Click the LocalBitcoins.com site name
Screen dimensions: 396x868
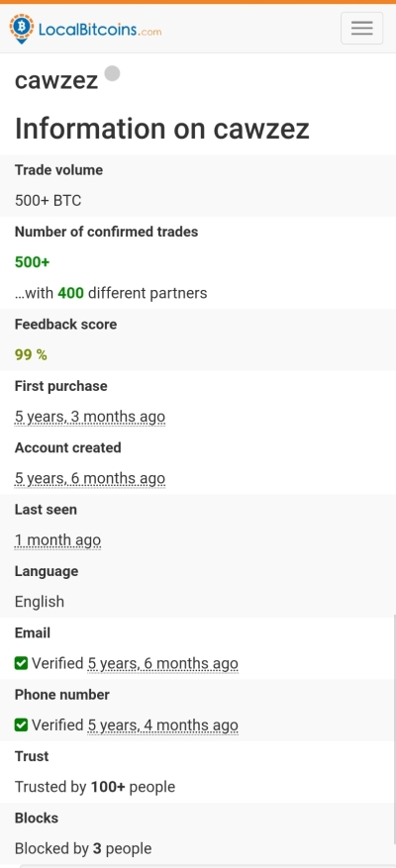100,30
